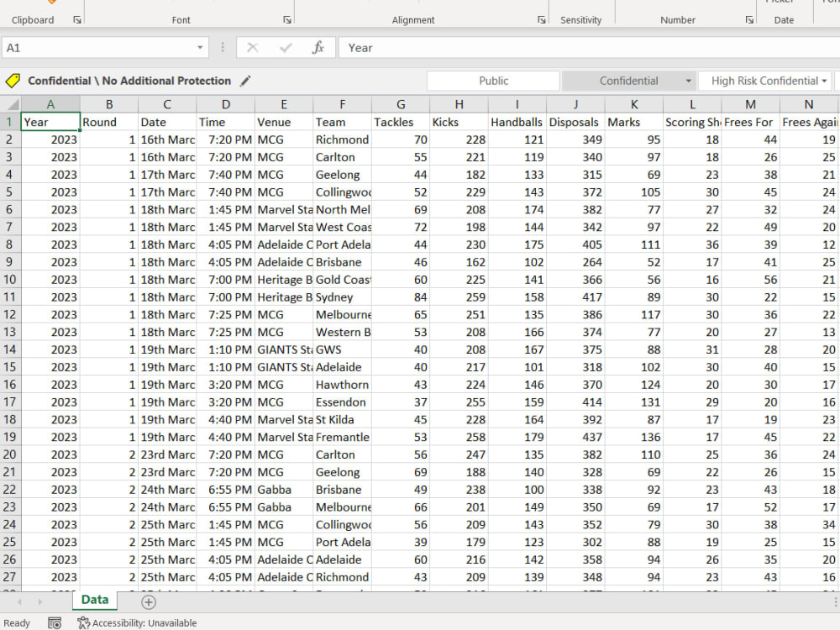Click the macro recording status bar icon
Viewport: 840px width, 630px height.
[x=55, y=622]
